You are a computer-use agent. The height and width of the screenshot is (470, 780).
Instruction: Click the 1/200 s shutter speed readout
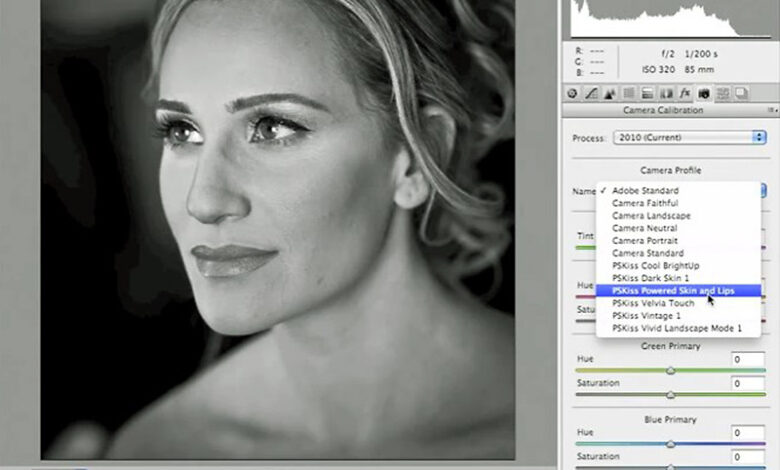[x=701, y=54]
